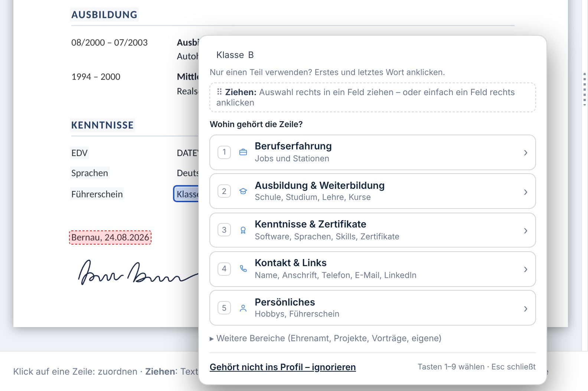Image resolution: width=588 pixels, height=391 pixels.
Task: Click the phone icon for Kontakt & Links
Action: (243, 269)
